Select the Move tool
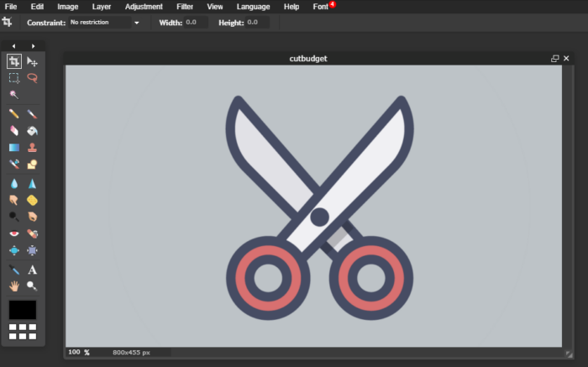 click(x=32, y=61)
